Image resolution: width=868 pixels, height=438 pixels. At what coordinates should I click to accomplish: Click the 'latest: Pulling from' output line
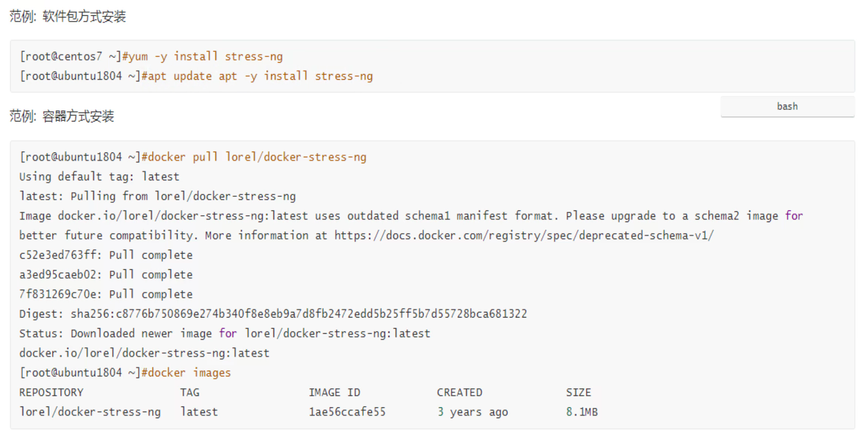tap(157, 197)
